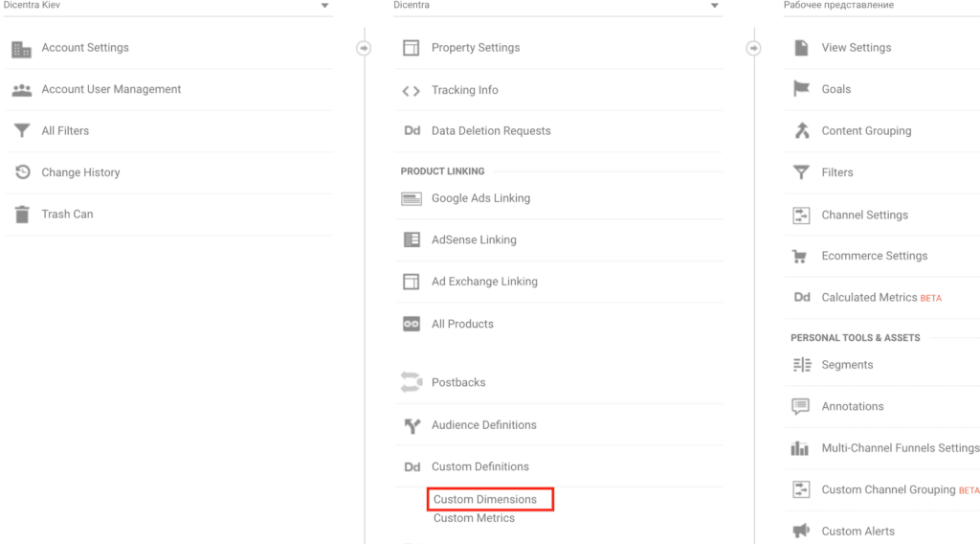Viewport: 980px width, 544px height.
Task: Click the Goals flag icon
Action: pos(801,89)
